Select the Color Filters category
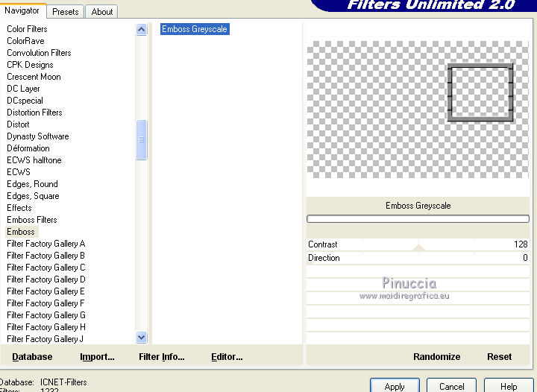Viewport: 537px width, 392px height. tap(27, 29)
